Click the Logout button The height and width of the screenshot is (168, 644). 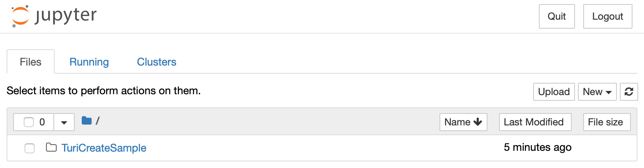[608, 16]
